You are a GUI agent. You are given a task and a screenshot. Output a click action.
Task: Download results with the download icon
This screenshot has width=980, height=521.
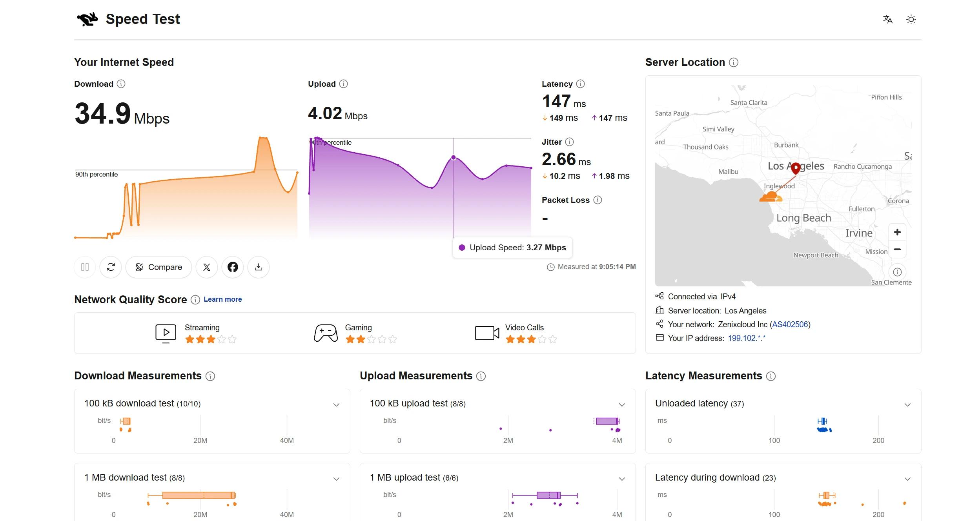[259, 267]
